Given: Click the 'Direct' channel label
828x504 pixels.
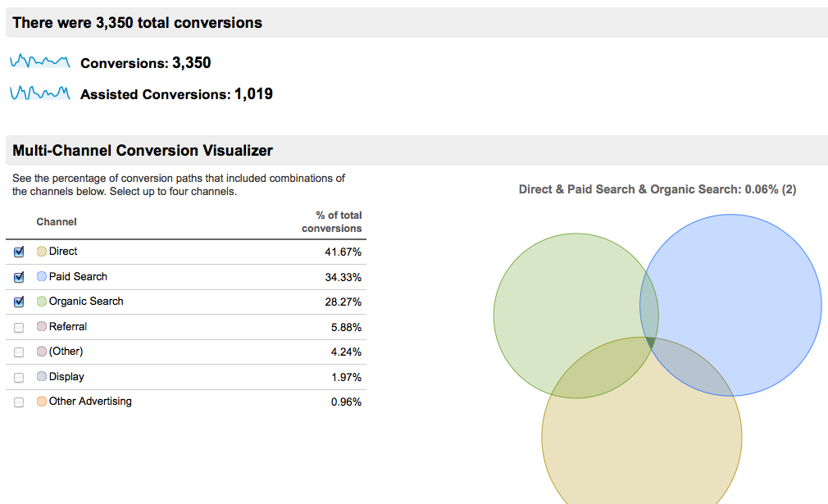Looking at the screenshot, I should (x=63, y=252).
